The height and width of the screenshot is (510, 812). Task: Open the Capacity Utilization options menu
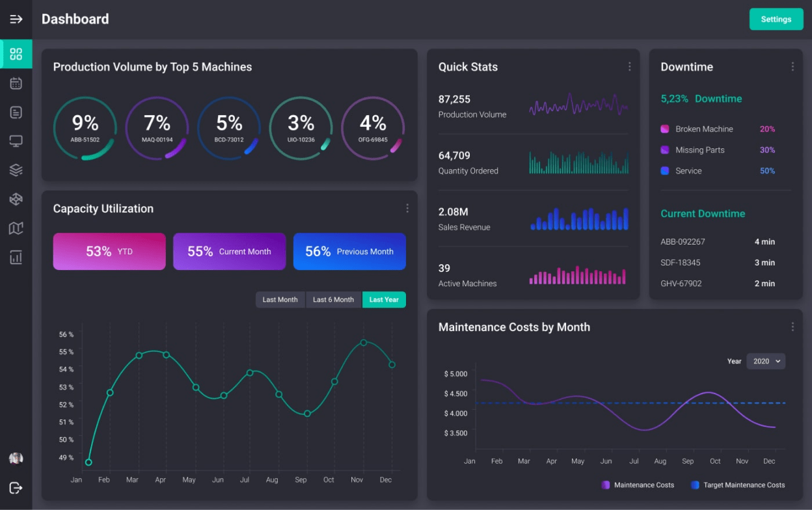407,208
